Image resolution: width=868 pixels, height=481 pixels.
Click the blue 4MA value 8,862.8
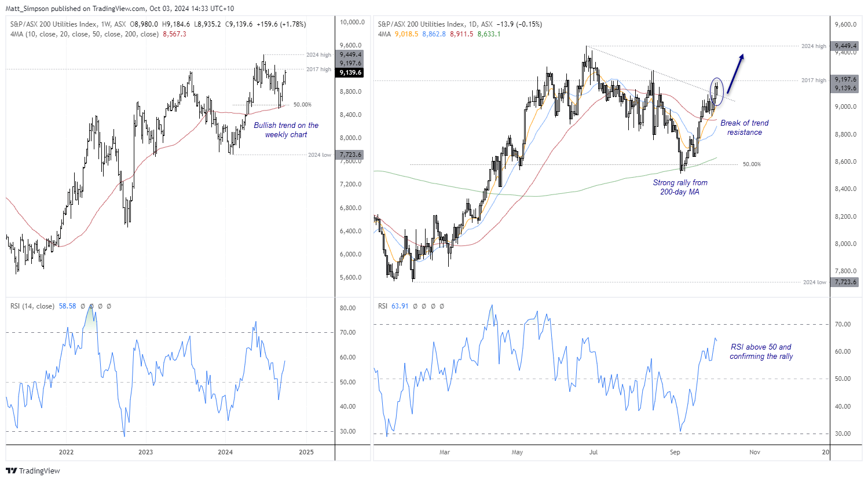coord(434,34)
